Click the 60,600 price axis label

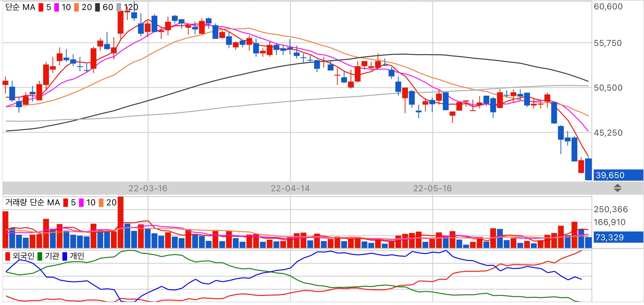608,7
